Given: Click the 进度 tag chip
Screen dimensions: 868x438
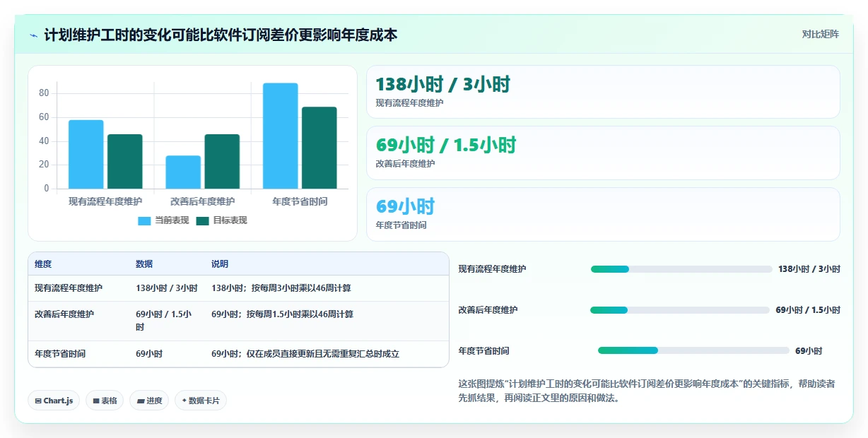Looking at the screenshot, I should [149, 401].
